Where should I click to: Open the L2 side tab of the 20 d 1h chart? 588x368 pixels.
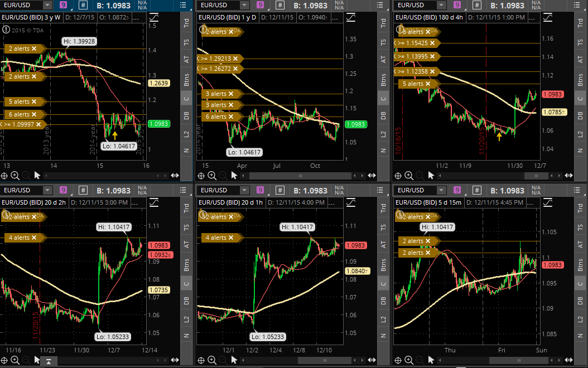pyautogui.click(x=383, y=319)
